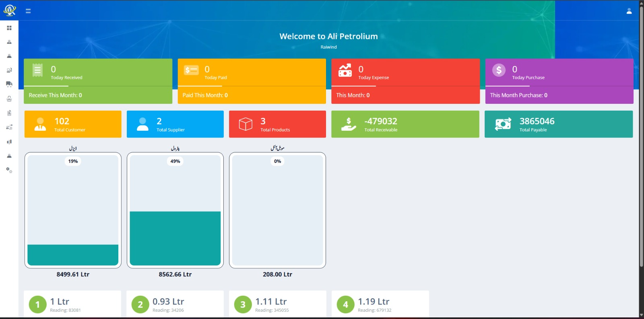Select the person-with-tie sidebar icon
644x319 pixels.
(x=9, y=42)
